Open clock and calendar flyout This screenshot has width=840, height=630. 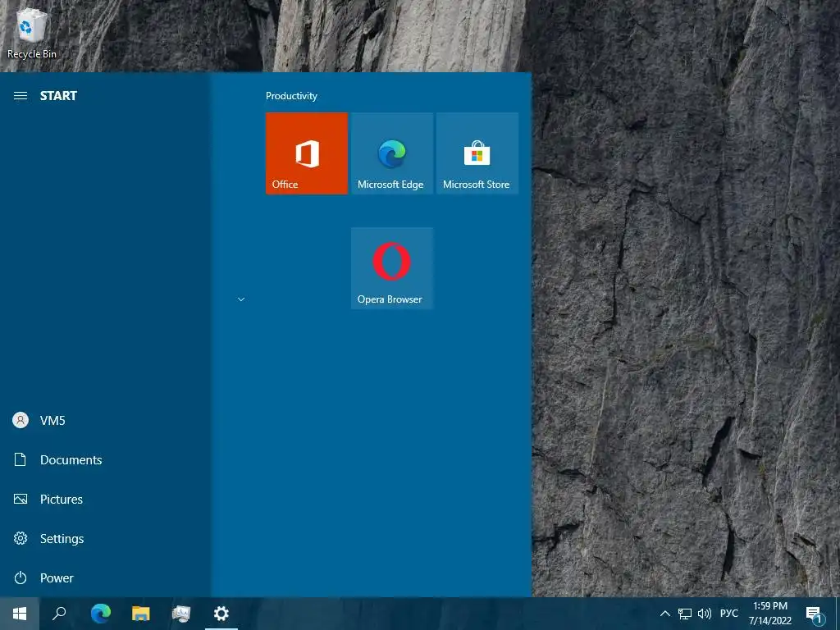pyautogui.click(x=769, y=614)
